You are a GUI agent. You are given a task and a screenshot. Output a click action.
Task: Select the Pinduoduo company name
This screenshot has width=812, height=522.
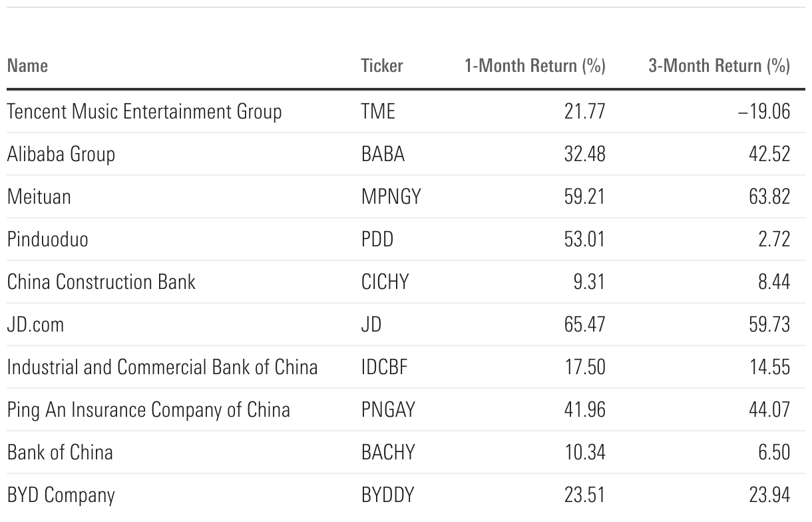pos(47,239)
